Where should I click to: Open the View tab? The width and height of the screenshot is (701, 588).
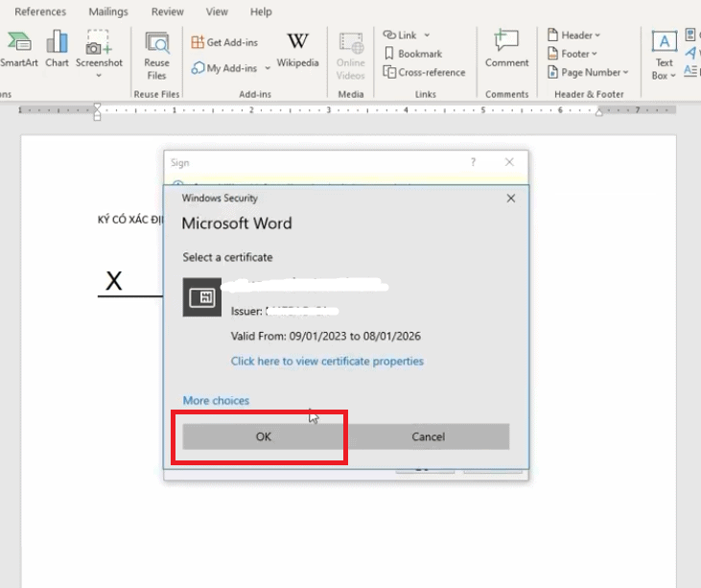pyautogui.click(x=217, y=12)
